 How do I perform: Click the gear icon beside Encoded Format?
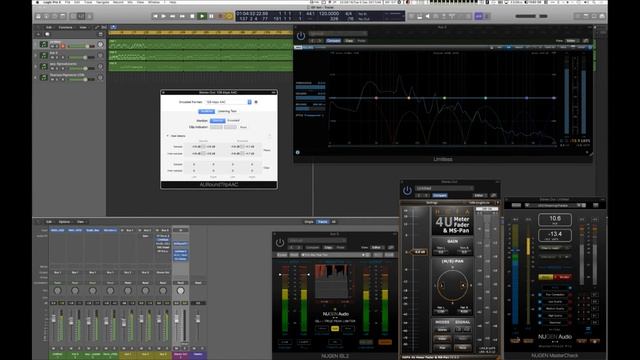[x=256, y=102]
